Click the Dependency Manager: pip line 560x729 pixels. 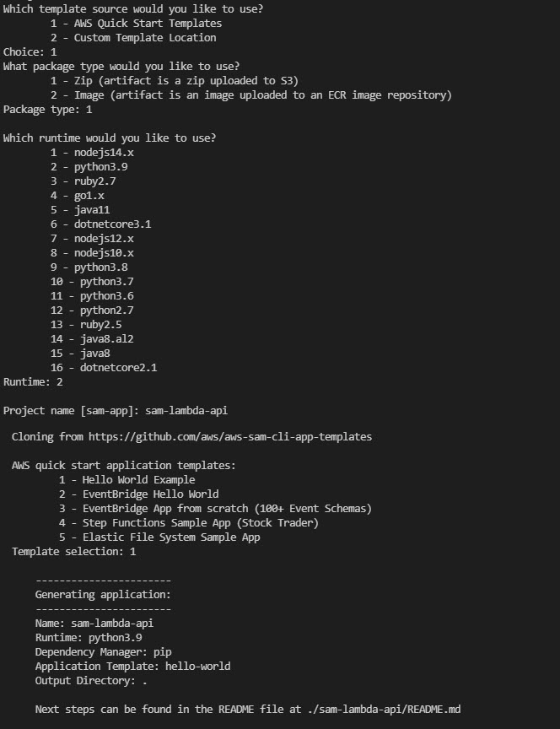(103, 652)
